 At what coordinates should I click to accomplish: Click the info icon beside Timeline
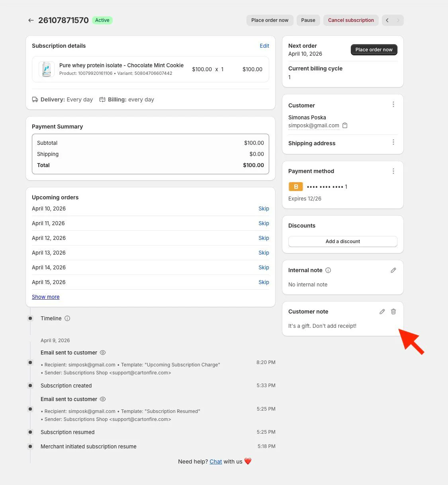click(x=67, y=318)
